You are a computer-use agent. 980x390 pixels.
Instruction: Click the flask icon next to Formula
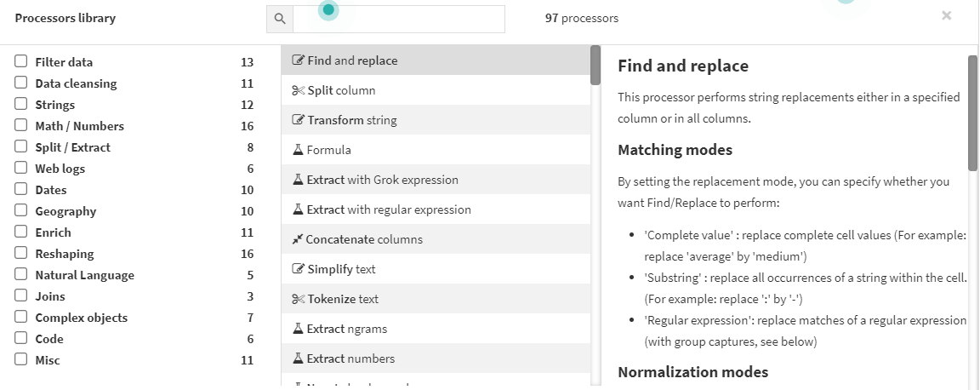(298, 150)
